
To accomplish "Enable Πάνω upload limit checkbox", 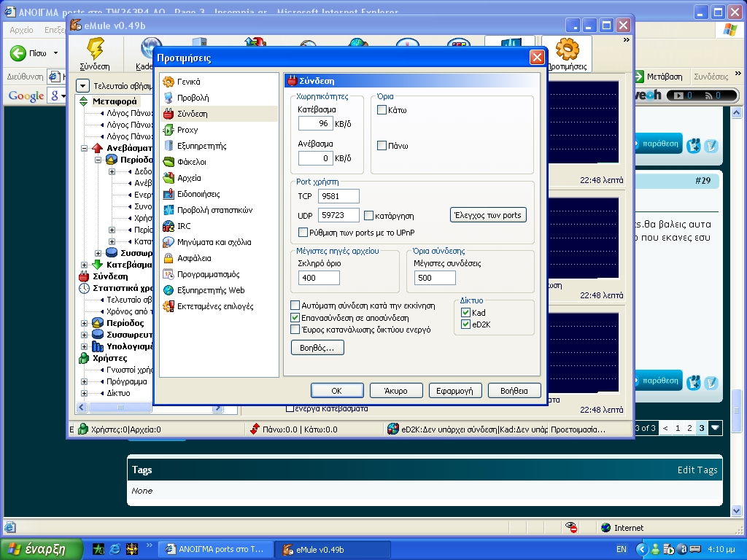I will pos(382,146).
